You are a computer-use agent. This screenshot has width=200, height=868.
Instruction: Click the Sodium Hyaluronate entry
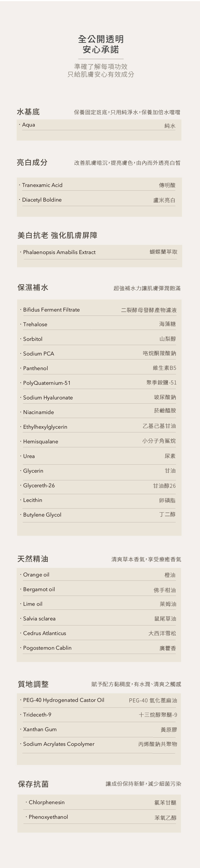pyautogui.click(x=48, y=398)
